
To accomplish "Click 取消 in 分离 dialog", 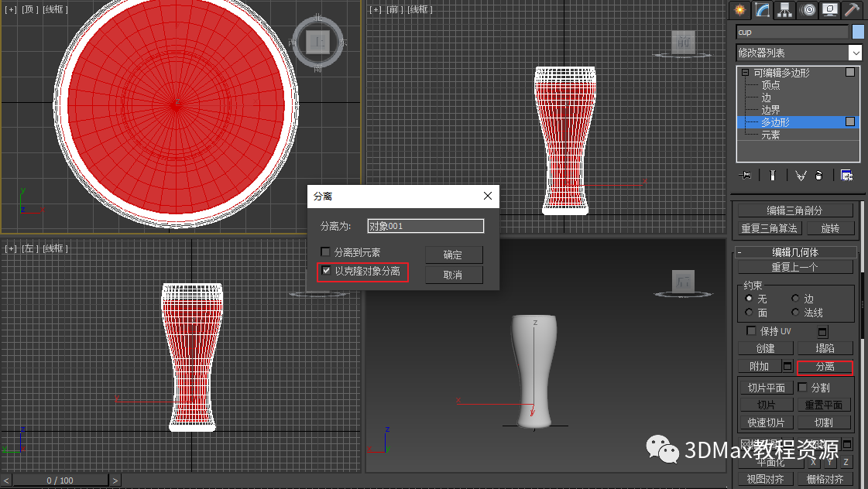I will tap(454, 275).
